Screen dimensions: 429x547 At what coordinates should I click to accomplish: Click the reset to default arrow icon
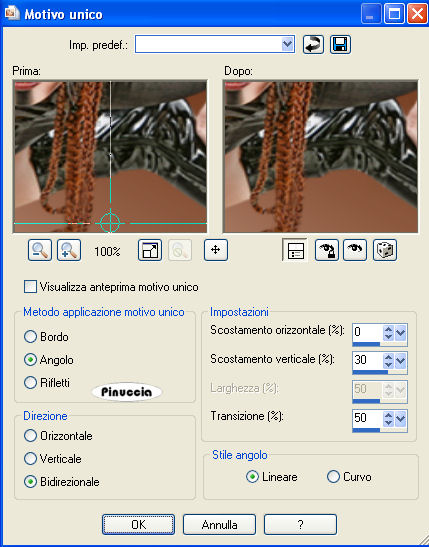(x=313, y=45)
